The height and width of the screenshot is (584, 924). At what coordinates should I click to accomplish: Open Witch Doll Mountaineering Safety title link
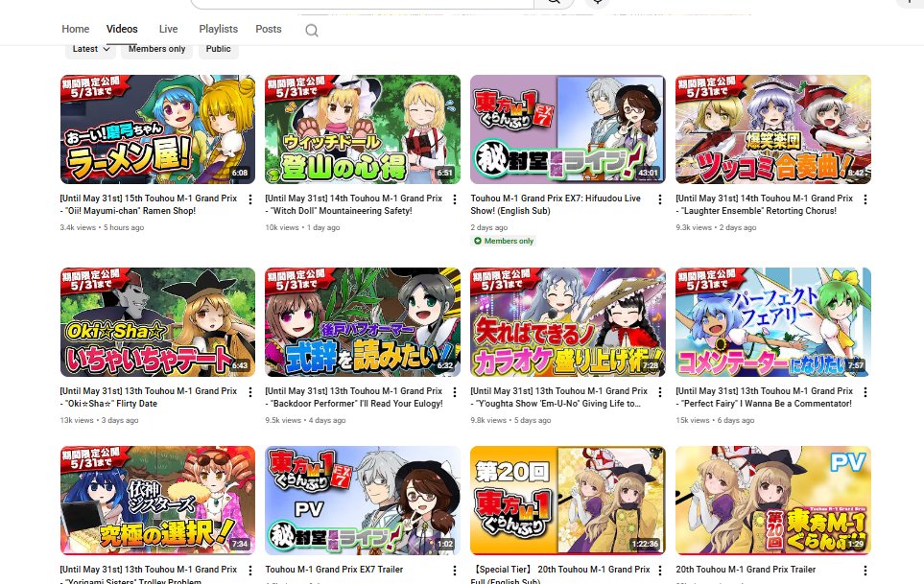point(353,204)
